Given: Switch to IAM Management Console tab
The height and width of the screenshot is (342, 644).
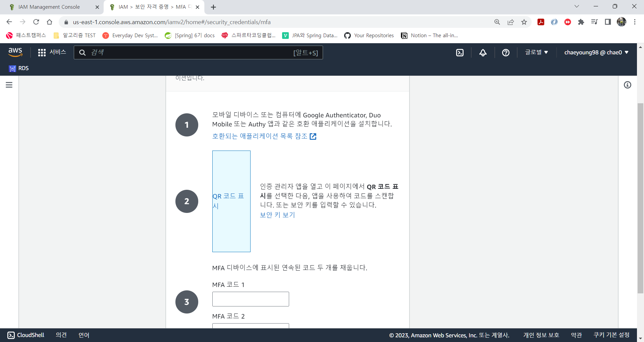Looking at the screenshot, I should coord(49,7).
